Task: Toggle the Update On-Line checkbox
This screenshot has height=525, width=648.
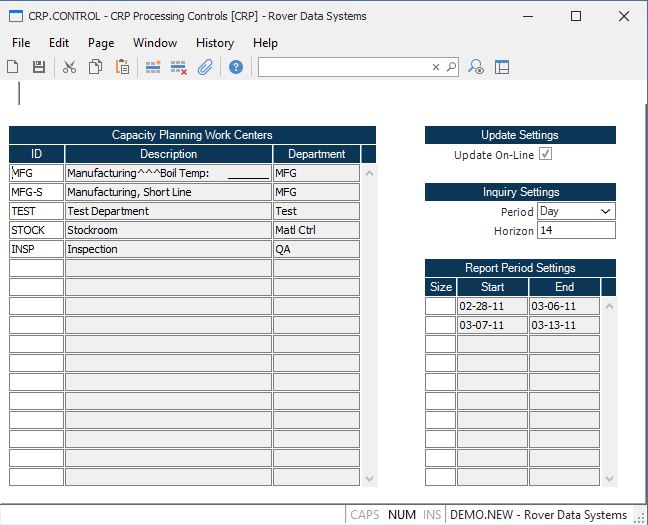Action: click(545, 155)
